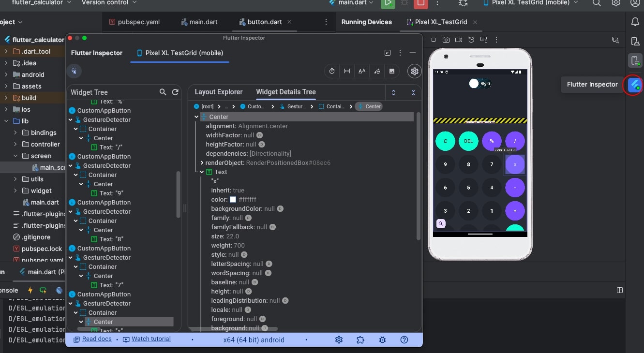Toggle the Show Guidelines icon
Screen dimensions: 644x353
coord(347,71)
